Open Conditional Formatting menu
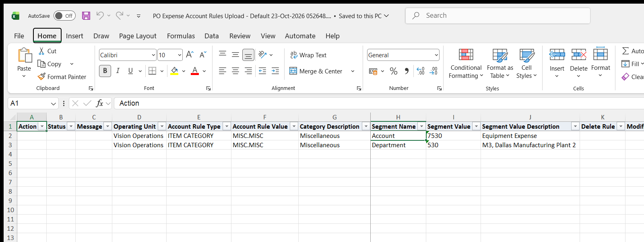644x242 pixels. click(466, 64)
